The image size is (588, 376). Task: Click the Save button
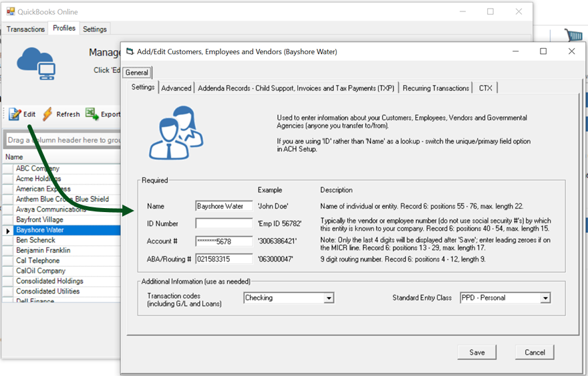click(x=476, y=353)
